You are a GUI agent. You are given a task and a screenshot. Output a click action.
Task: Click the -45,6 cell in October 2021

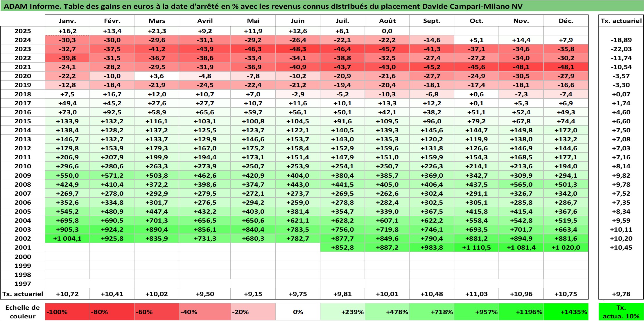pos(476,67)
